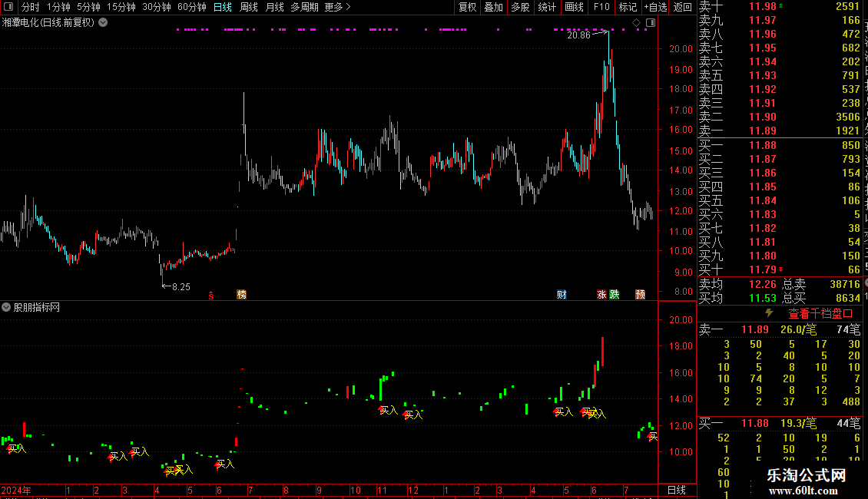Open the 统计 statistics tool
The width and height of the screenshot is (868, 499).
547,7
